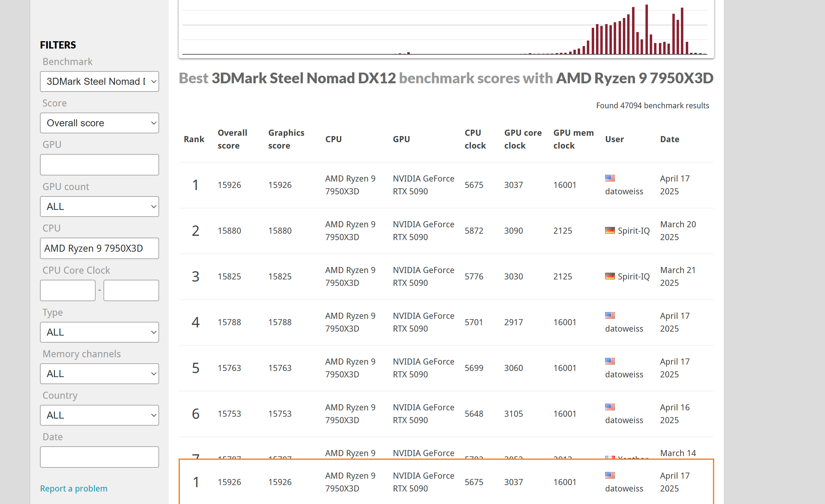825x504 pixels.
Task: Click the Report a problem link
Action: (x=74, y=489)
